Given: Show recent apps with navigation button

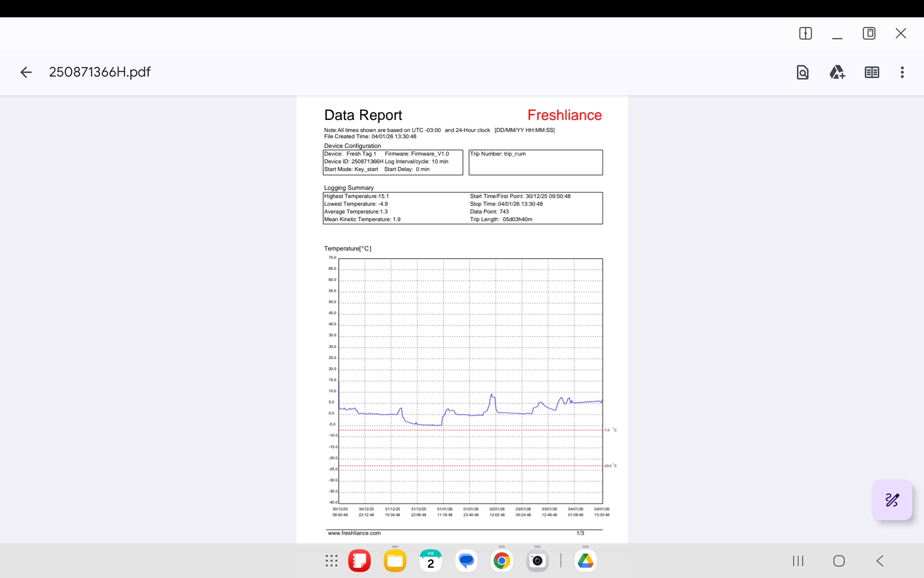Looking at the screenshot, I should click(798, 561).
